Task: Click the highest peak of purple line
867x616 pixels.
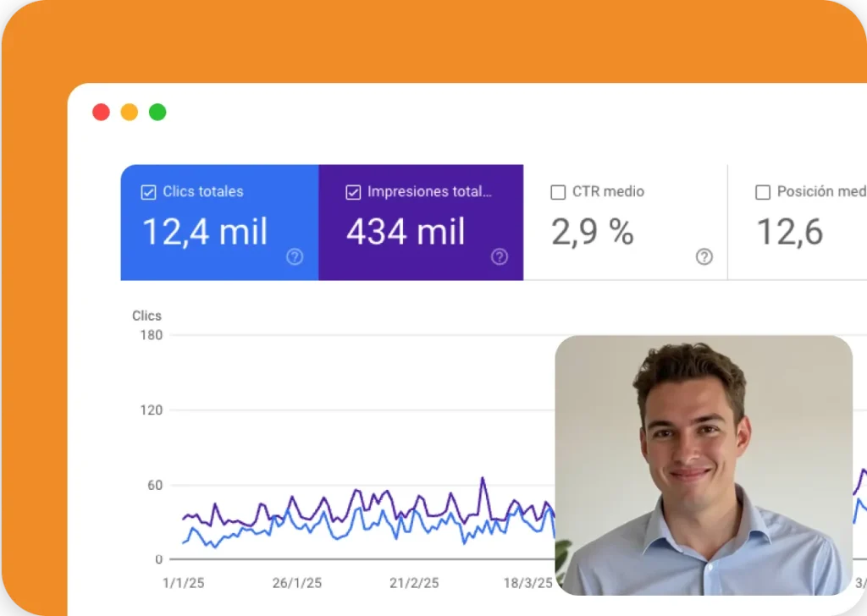Action: [483, 479]
